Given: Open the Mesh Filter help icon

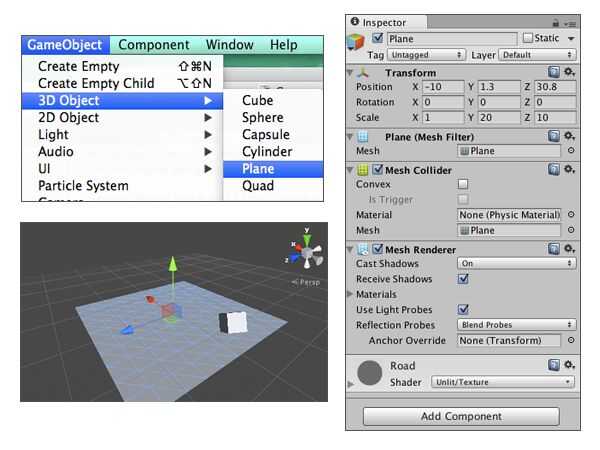Looking at the screenshot, I should click(x=553, y=136).
